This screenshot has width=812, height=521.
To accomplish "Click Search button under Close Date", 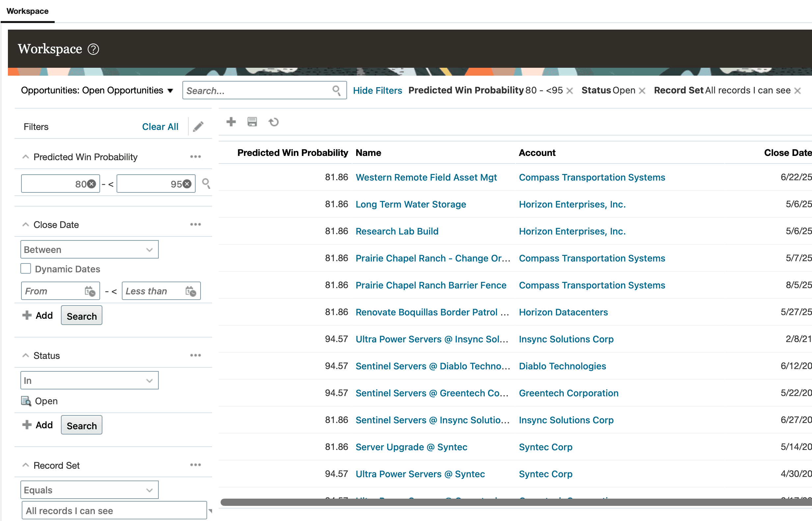I will 82,316.
